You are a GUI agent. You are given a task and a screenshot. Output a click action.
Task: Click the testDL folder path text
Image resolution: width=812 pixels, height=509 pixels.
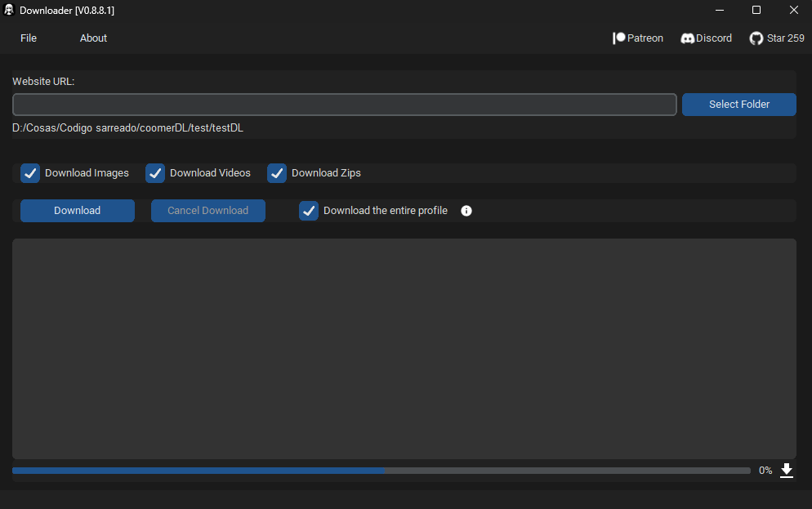point(127,127)
